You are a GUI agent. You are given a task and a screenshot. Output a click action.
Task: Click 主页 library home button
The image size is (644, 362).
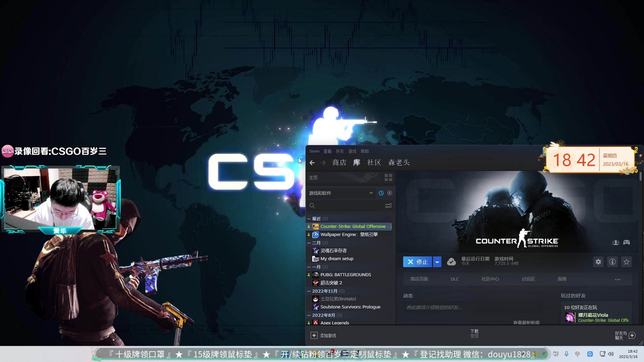[x=344, y=178]
